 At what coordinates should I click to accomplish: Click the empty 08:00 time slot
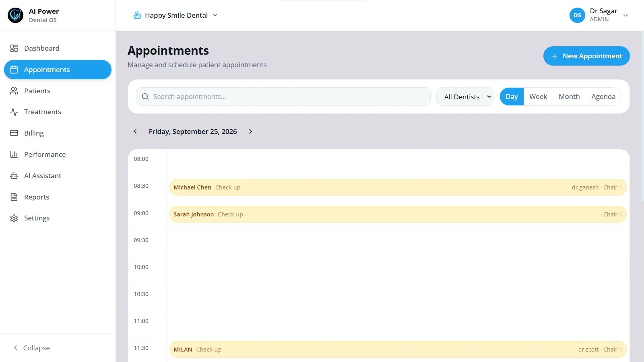[x=398, y=162]
